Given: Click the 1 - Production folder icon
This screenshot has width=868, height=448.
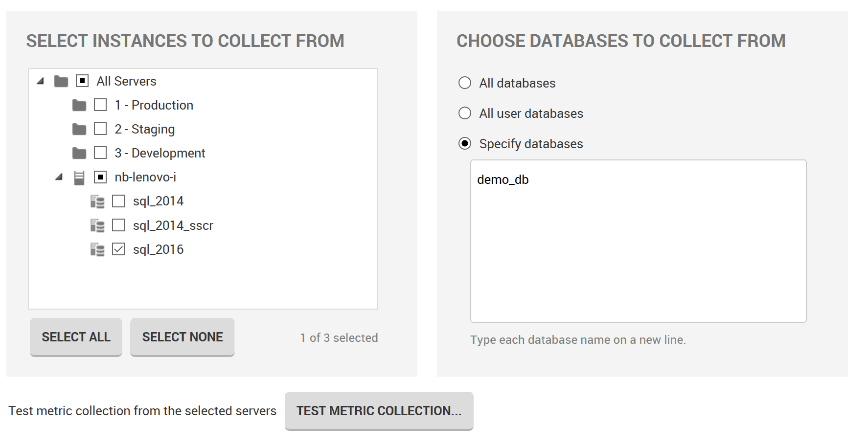Looking at the screenshot, I should click(79, 105).
